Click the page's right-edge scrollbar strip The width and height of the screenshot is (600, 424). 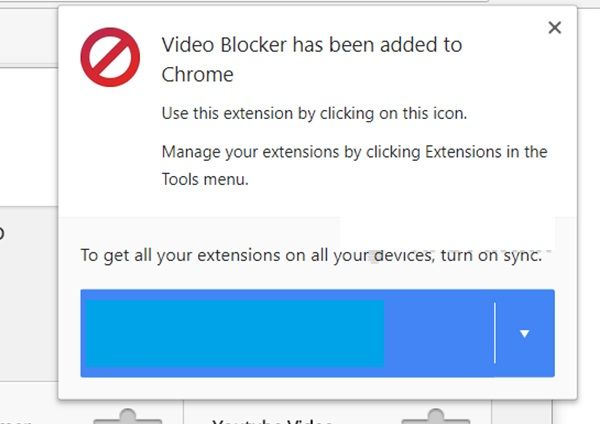[x=589, y=214]
